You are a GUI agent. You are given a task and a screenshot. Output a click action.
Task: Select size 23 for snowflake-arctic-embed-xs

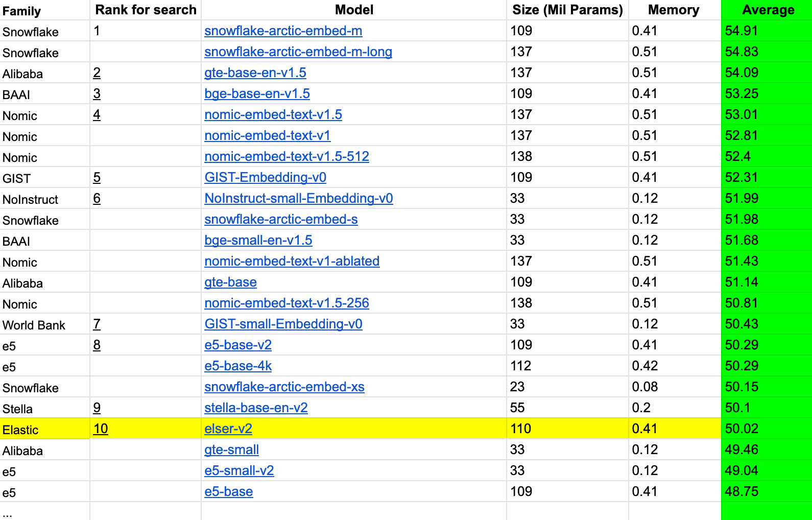[567, 387]
